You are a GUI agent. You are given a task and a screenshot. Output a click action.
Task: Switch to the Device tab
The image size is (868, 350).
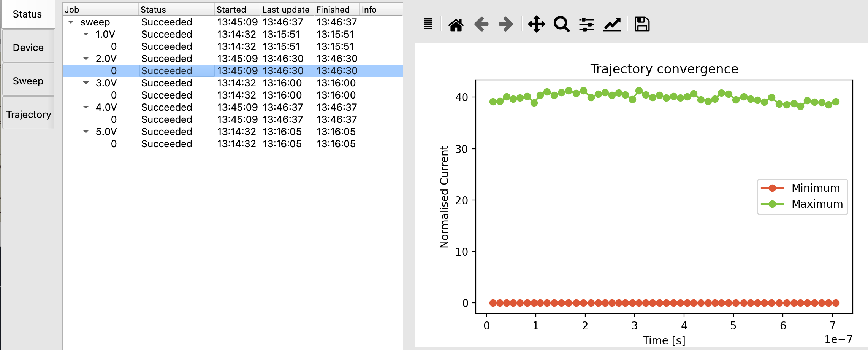pyautogui.click(x=28, y=48)
